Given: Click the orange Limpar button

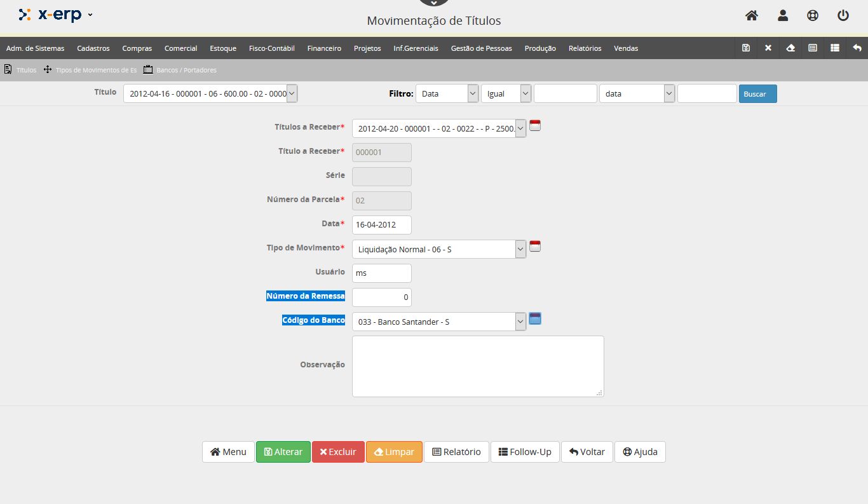Looking at the screenshot, I should pos(394,452).
